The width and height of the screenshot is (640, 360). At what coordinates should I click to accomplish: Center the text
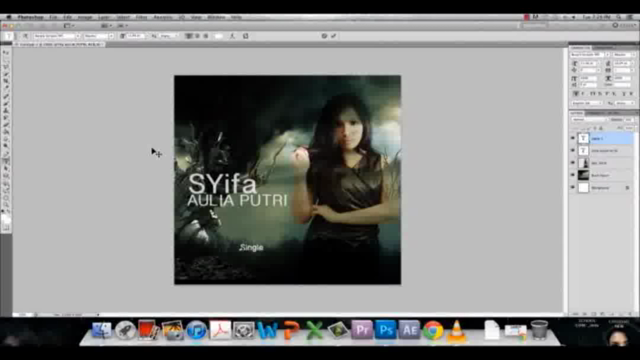click(197, 36)
